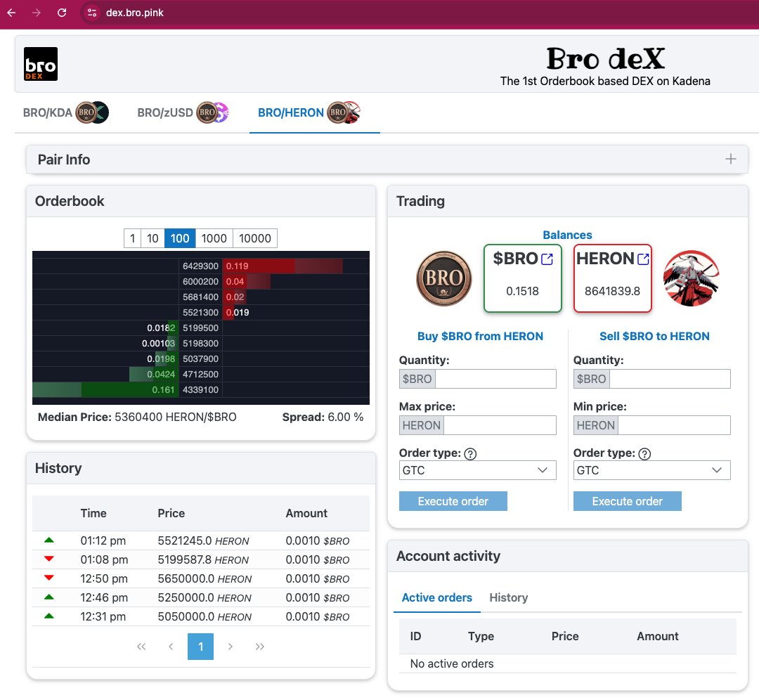Image resolution: width=759 pixels, height=700 pixels.
Task: Click the Balances heading
Action: click(x=567, y=235)
